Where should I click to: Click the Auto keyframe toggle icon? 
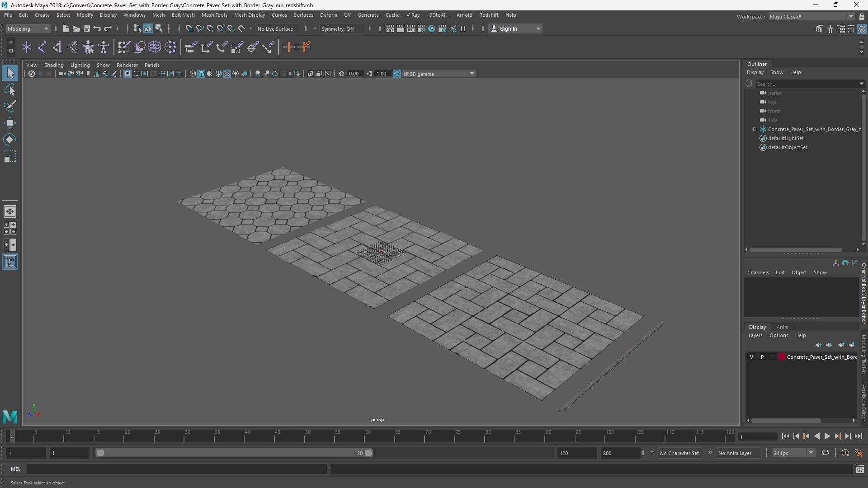pos(845,453)
